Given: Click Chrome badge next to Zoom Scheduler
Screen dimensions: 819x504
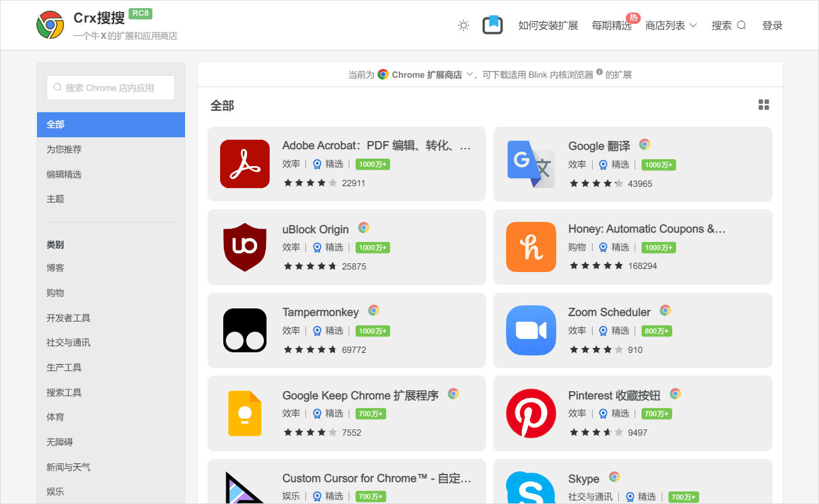Looking at the screenshot, I should pyautogui.click(x=665, y=310).
